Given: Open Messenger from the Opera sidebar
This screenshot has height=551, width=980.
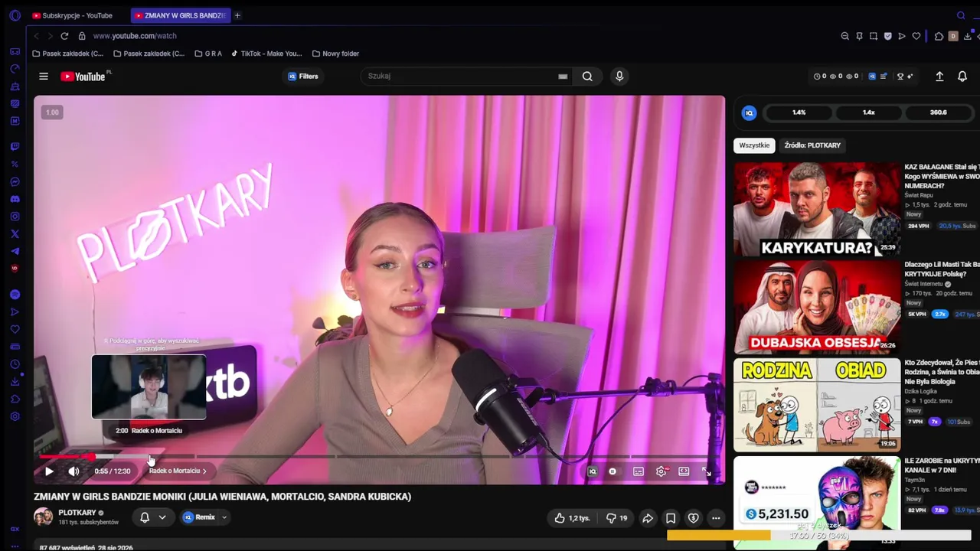Looking at the screenshot, I should (x=15, y=181).
